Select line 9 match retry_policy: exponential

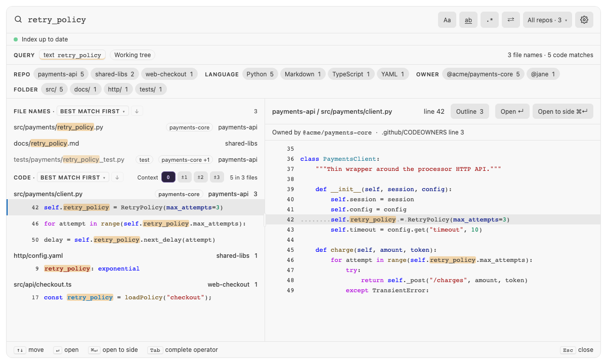pos(136,268)
